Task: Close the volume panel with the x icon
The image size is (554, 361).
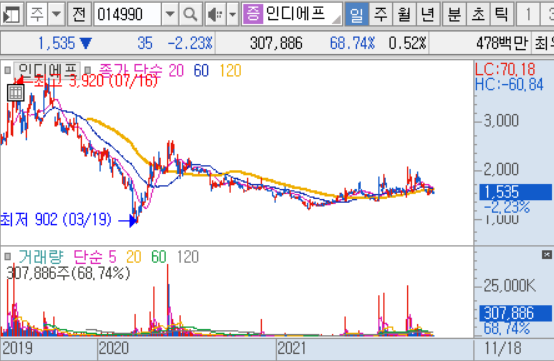Action: click(x=547, y=254)
